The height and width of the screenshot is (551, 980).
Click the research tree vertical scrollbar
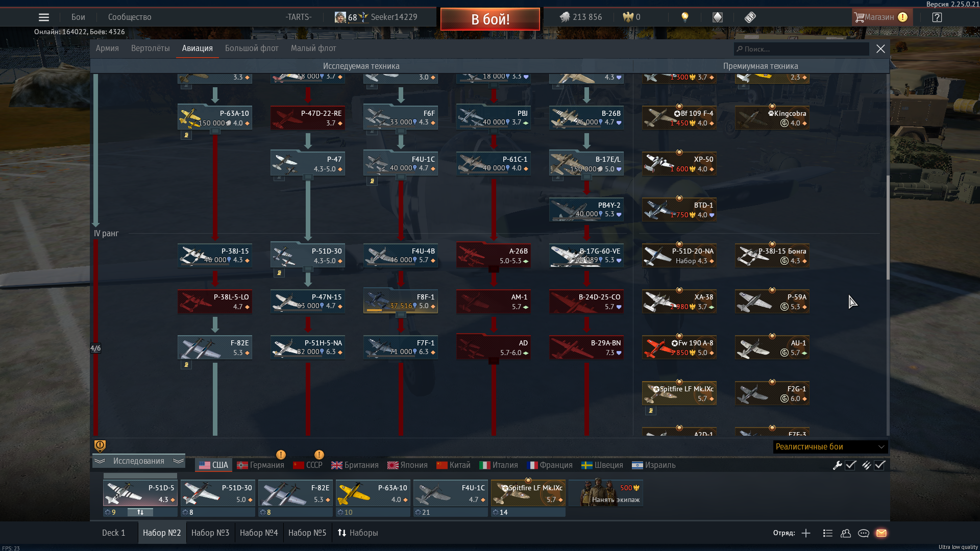(888, 227)
